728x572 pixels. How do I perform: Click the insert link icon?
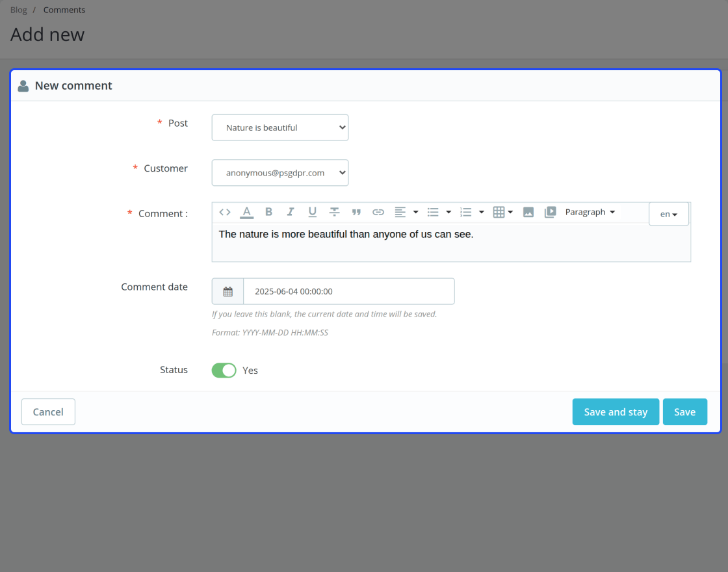coord(378,212)
